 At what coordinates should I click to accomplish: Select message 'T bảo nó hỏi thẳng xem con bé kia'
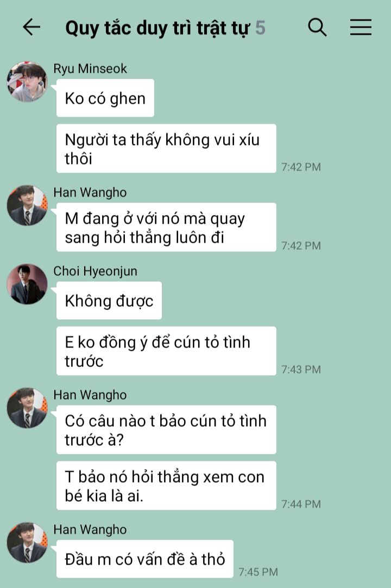(x=166, y=485)
